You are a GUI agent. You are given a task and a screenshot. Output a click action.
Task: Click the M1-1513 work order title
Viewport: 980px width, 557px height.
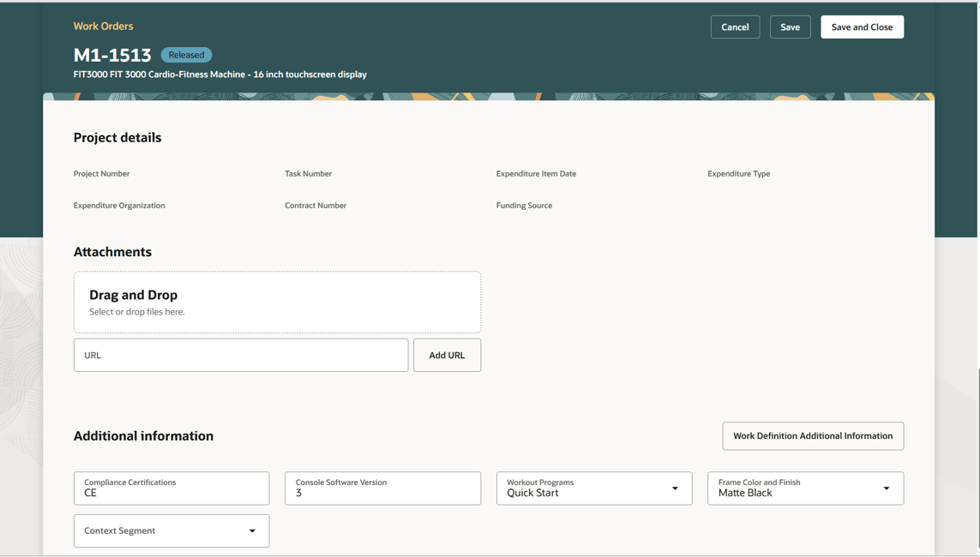pyautogui.click(x=112, y=55)
